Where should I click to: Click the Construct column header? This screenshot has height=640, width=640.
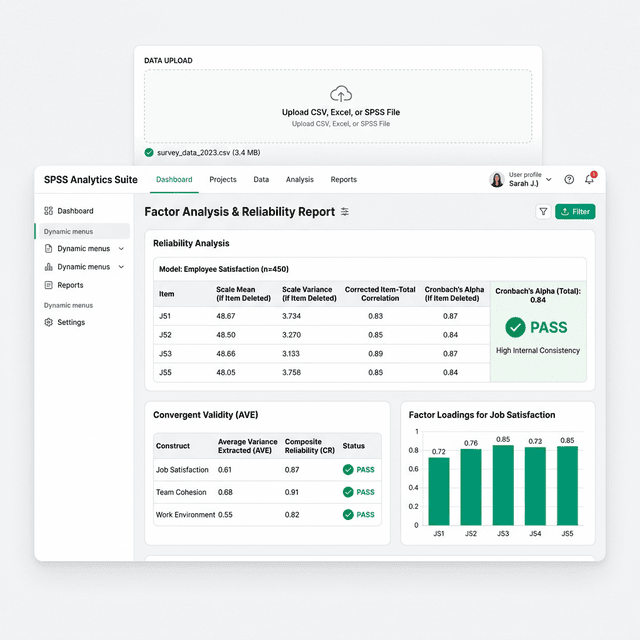(173, 446)
